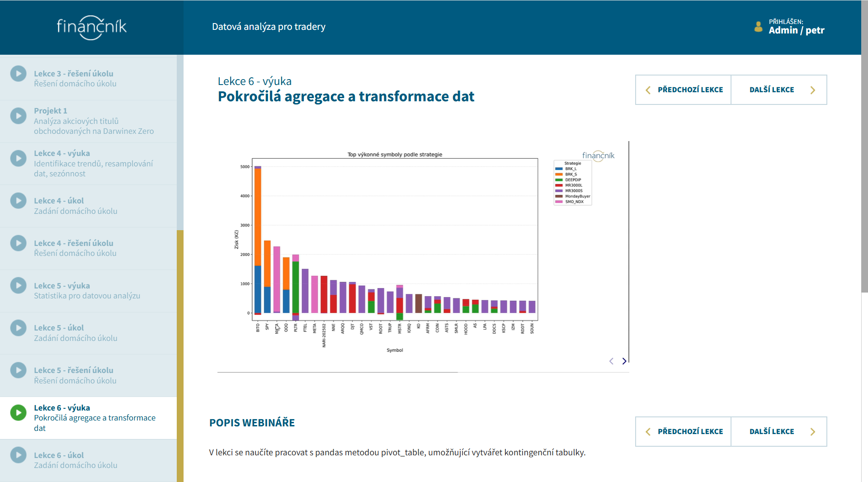The width and height of the screenshot is (868, 482).
Task: Click the bottom PŘEDCHOZÍ LEKCE button
Action: 683,431
